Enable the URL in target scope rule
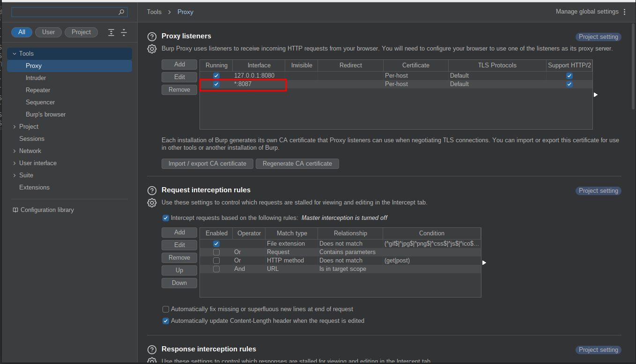 tap(216, 269)
